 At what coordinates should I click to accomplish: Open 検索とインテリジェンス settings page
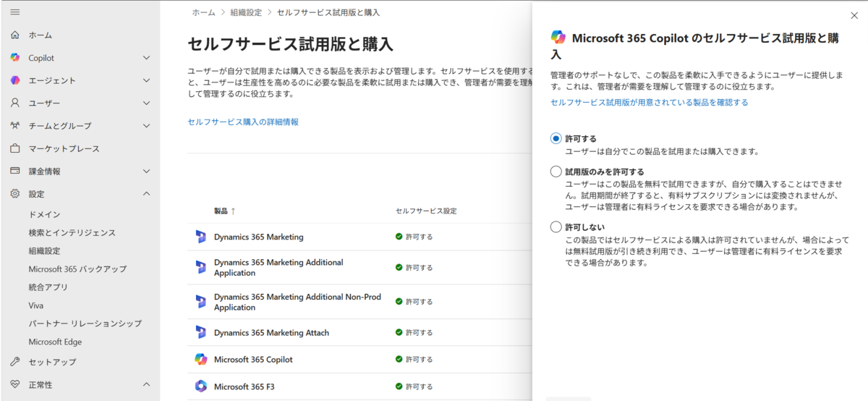pos(72,232)
